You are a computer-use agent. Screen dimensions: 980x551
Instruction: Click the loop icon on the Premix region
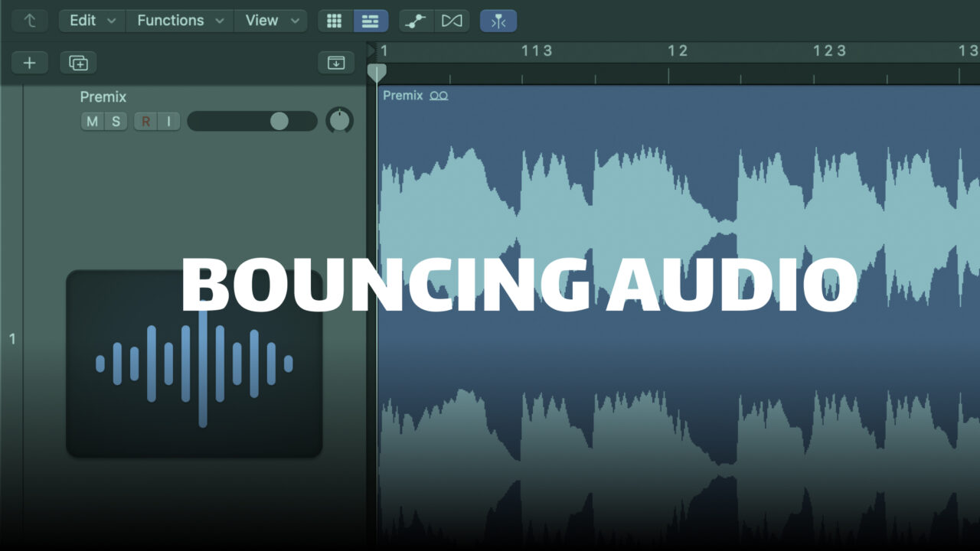tap(438, 95)
